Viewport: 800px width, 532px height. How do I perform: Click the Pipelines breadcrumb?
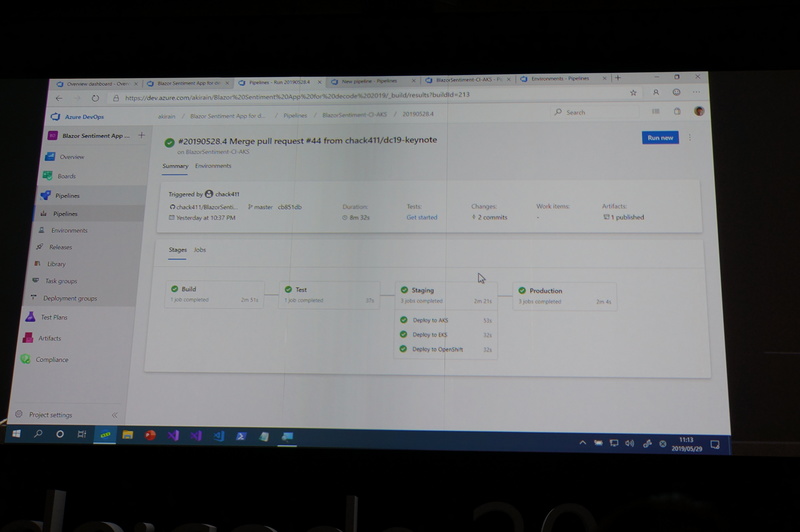[x=295, y=115]
